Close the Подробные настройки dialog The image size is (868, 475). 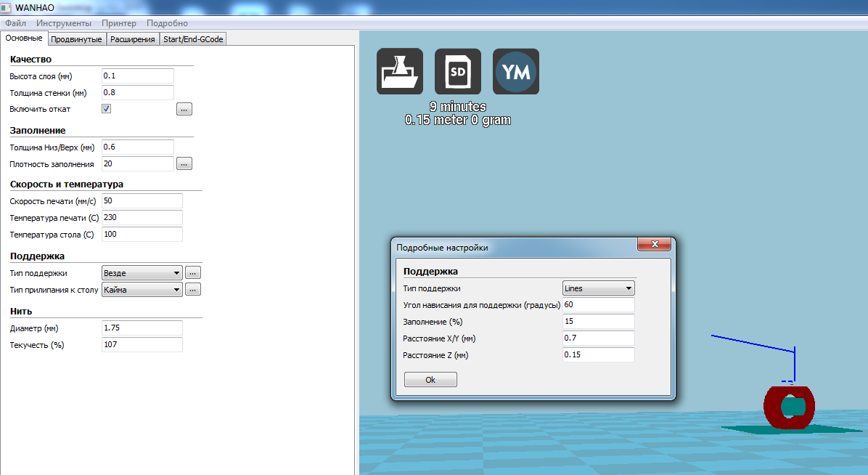click(x=654, y=245)
